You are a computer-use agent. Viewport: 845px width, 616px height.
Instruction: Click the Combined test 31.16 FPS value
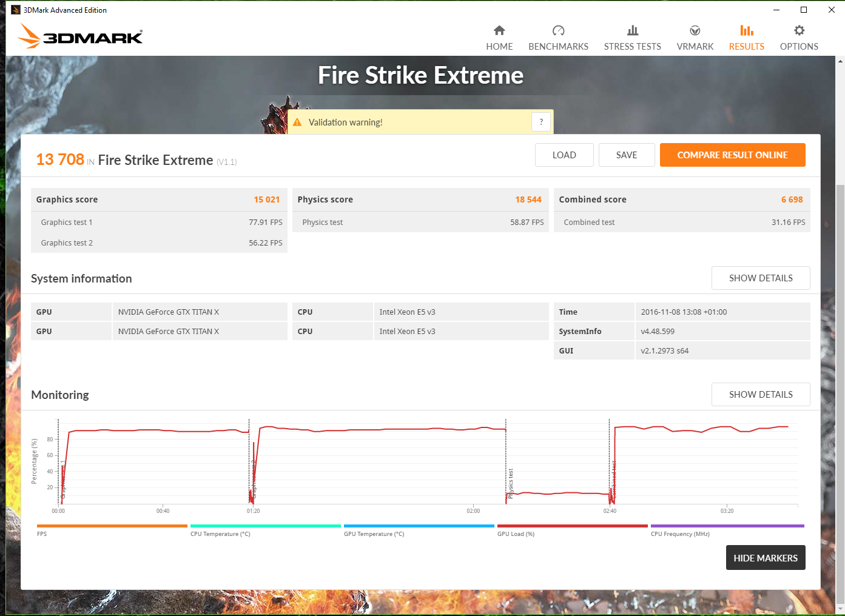(789, 223)
